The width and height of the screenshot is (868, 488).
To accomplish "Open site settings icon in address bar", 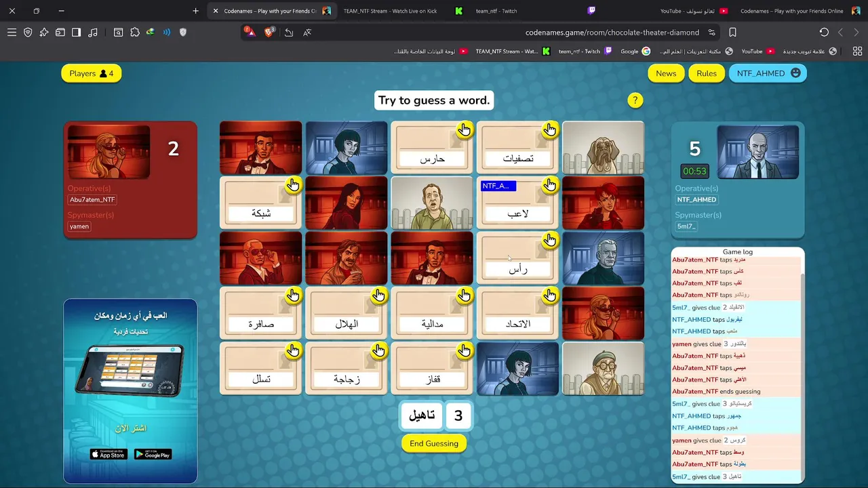I will point(711,33).
